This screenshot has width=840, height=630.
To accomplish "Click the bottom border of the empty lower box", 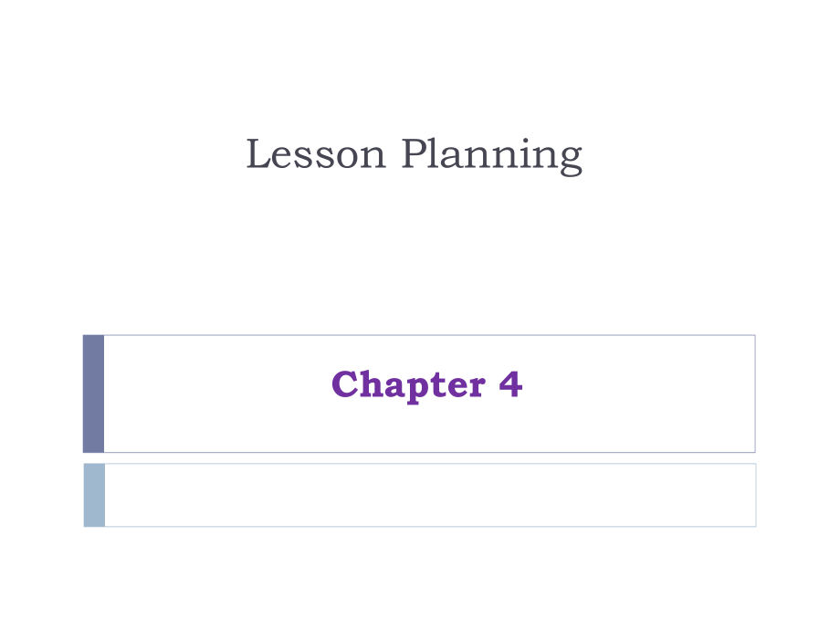I will click(429, 526).
